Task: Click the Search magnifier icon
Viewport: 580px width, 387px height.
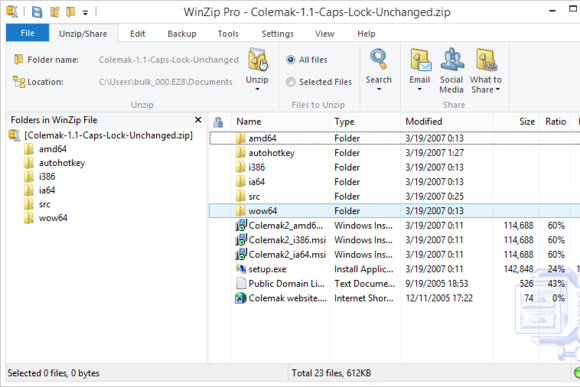Action: (x=378, y=59)
